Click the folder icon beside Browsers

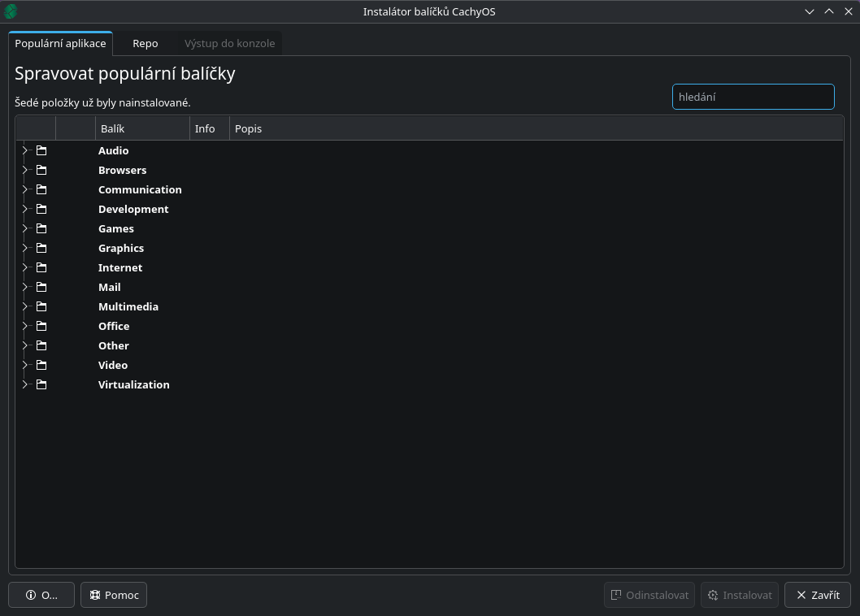[41, 170]
